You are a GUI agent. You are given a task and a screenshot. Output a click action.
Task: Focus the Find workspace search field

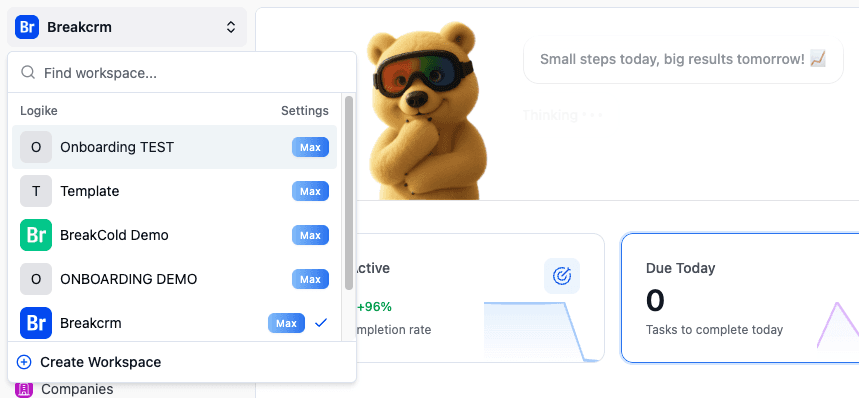[x=182, y=73]
